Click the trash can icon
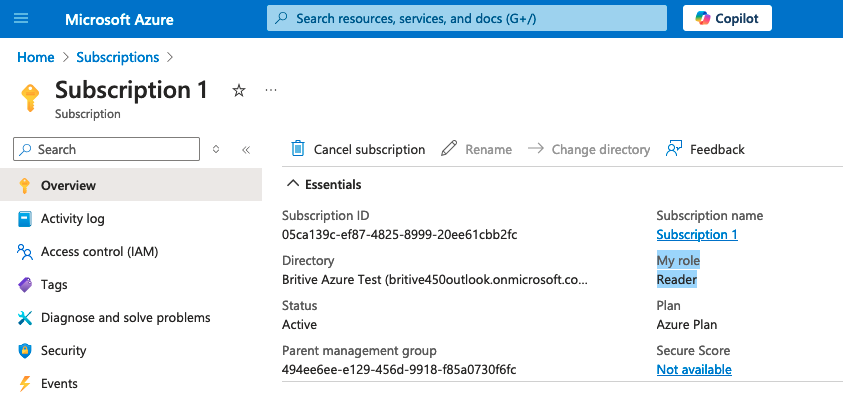This screenshot has height=400, width=843. [298, 149]
